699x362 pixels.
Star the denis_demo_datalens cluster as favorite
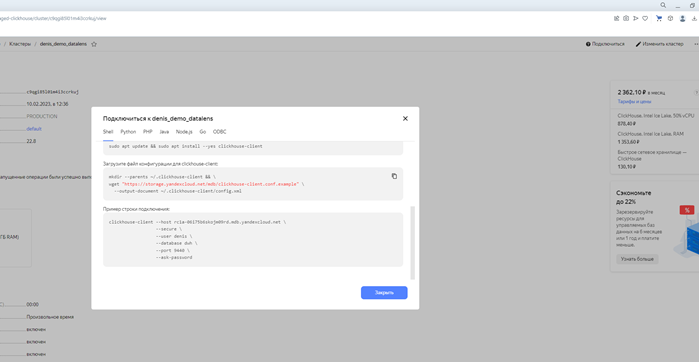pos(94,44)
